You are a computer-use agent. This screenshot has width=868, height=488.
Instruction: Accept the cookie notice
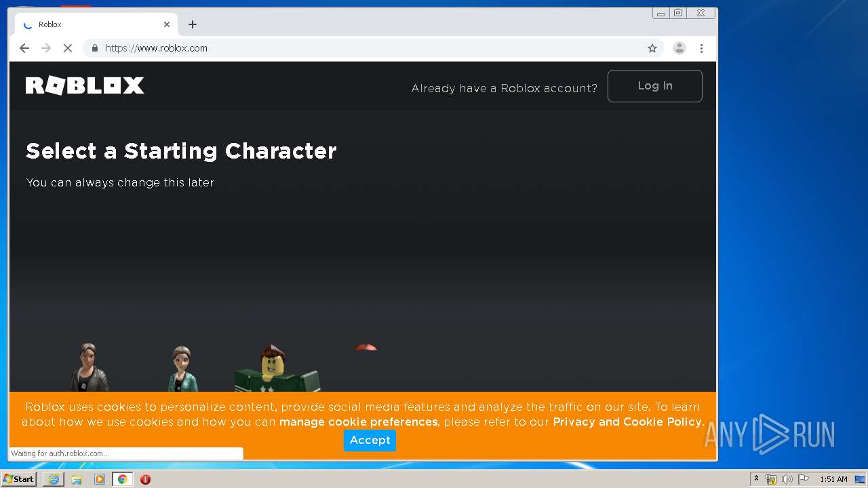tap(370, 440)
